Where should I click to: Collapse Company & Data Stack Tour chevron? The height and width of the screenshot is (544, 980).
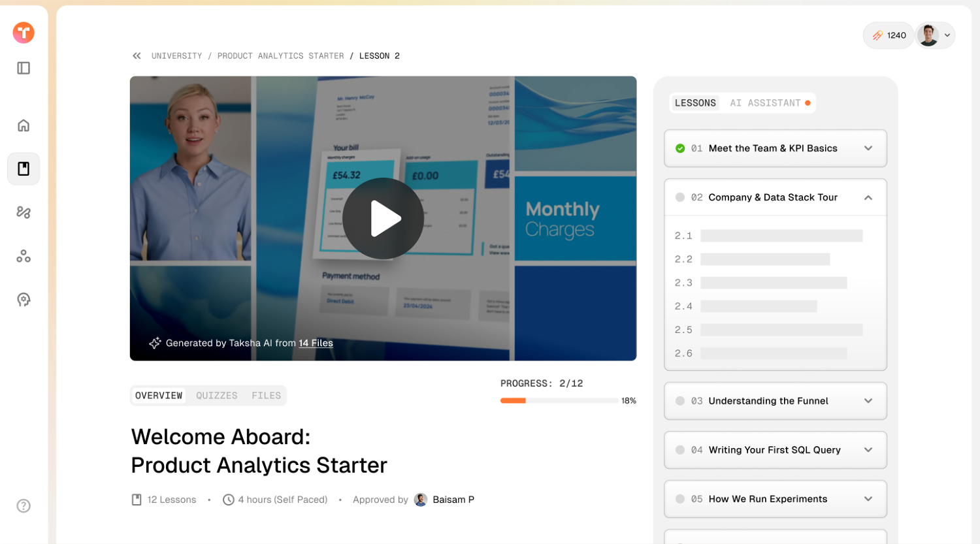[x=868, y=197]
